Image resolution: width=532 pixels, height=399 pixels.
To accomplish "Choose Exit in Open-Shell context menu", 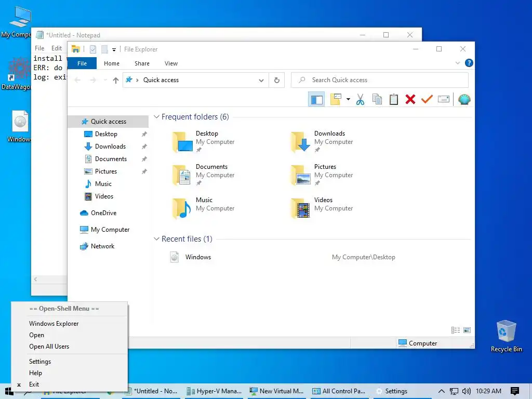I will [x=34, y=384].
